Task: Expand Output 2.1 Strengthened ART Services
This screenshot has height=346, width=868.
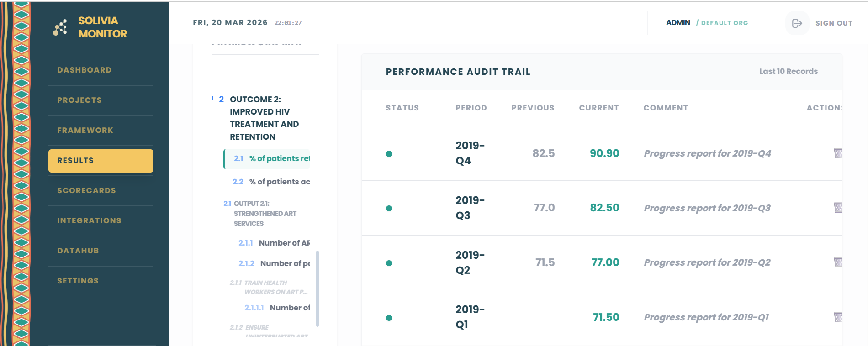Action: click(x=260, y=213)
